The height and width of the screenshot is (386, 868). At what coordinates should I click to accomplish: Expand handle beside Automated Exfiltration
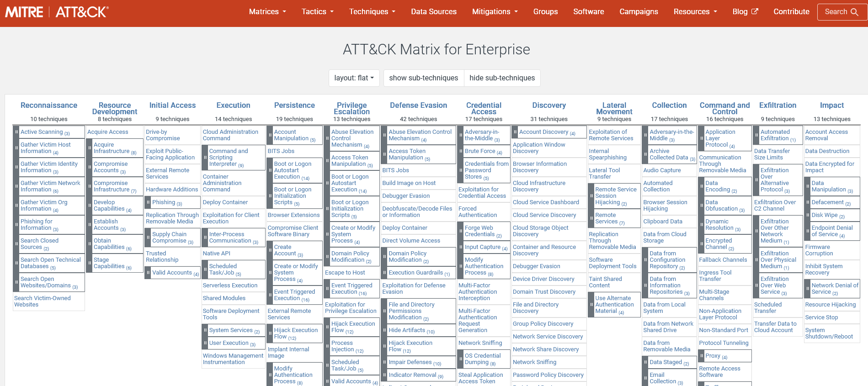(x=756, y=135)
